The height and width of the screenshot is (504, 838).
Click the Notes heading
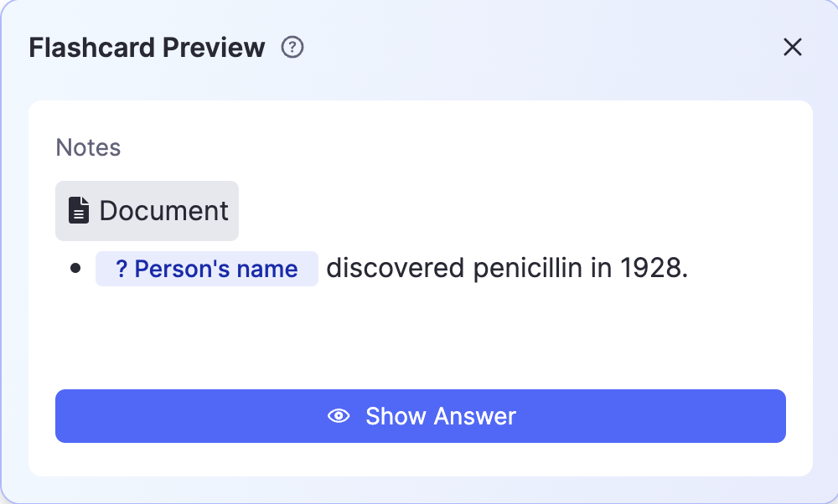coord(88,148)
